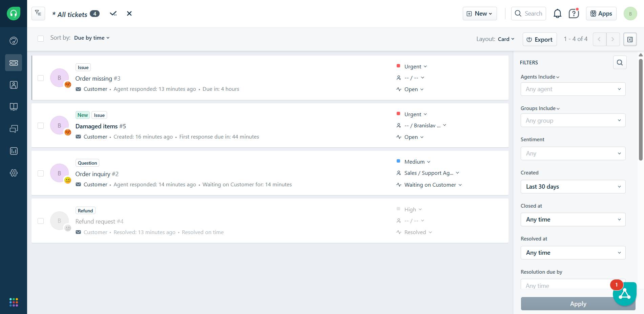This screenshot has width=644, height=314.
Task: Expand the Any agent filter dropdown
Action: coord(573,89)
